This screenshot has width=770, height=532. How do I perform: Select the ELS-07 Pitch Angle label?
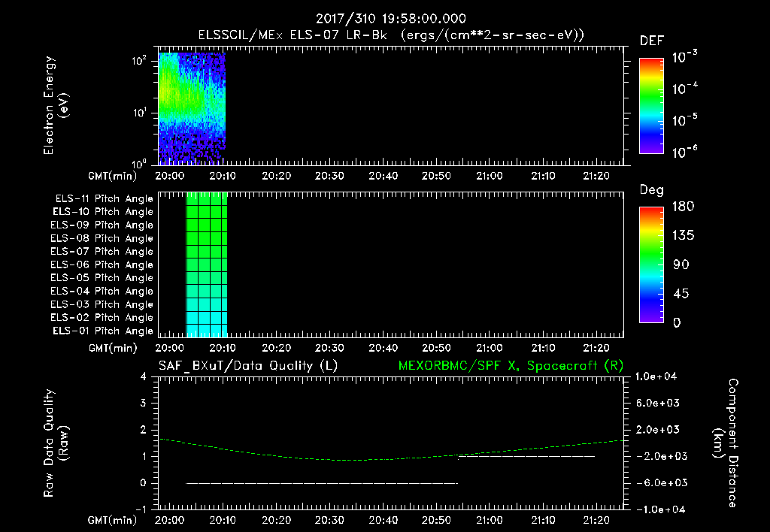point(102,251)
